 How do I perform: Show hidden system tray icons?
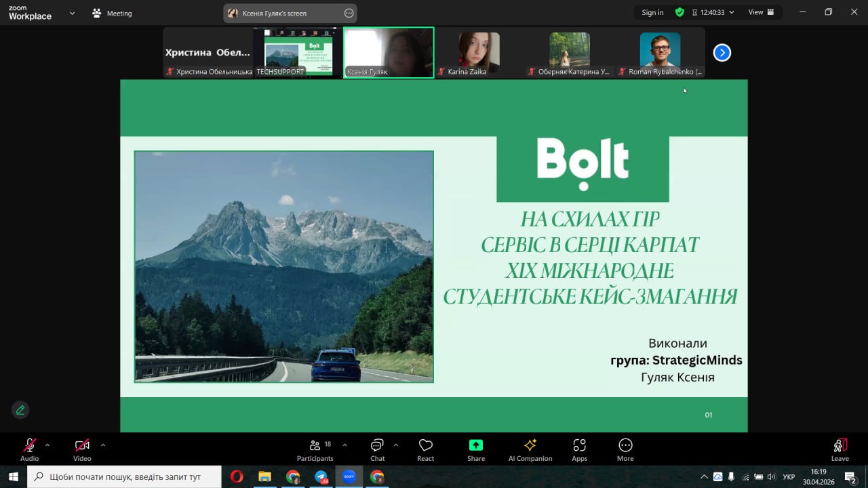704,476
